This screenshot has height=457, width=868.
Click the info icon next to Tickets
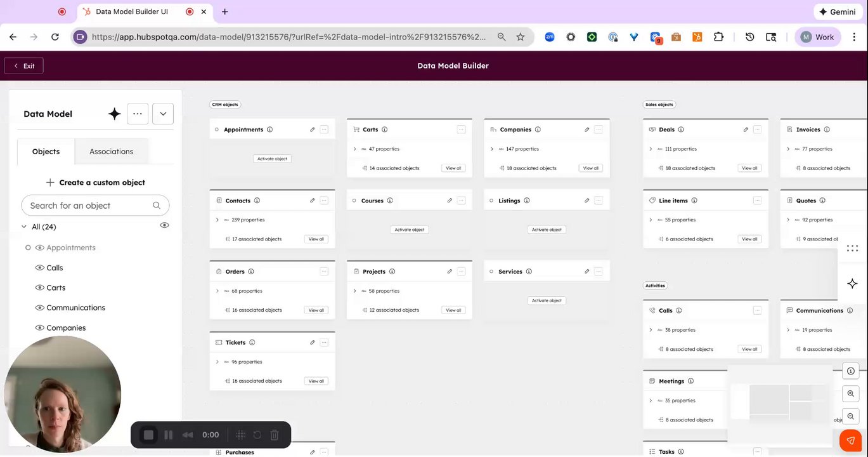(252, 343)
